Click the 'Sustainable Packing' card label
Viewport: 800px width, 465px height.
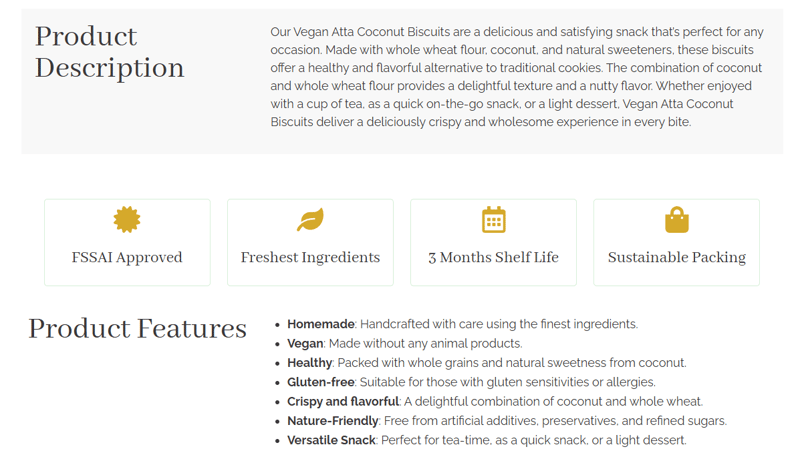677,257
